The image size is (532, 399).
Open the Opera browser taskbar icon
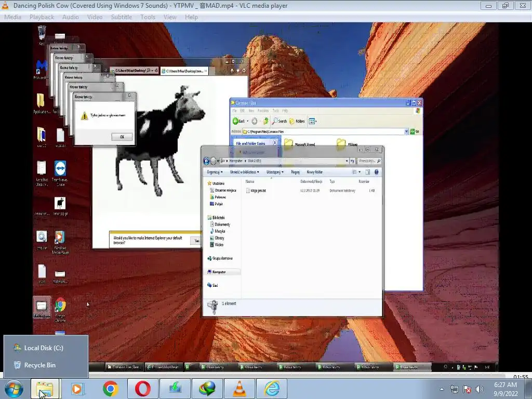point(142,389)
